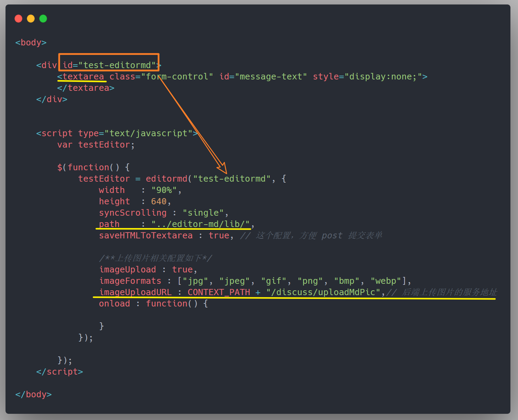Click the 'var testEditor;' declaration
The height and width of the screenshot is (420, 518).
[96, 144]
